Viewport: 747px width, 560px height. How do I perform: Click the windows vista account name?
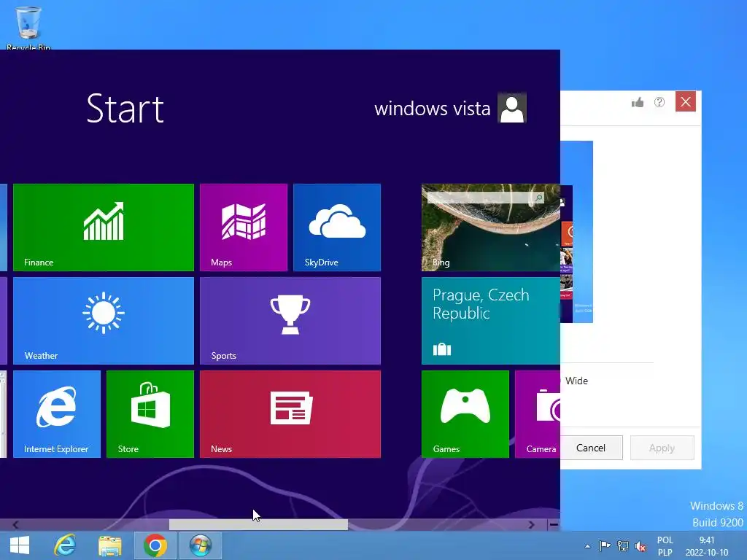pyautogui.click(x=432, y=109)
